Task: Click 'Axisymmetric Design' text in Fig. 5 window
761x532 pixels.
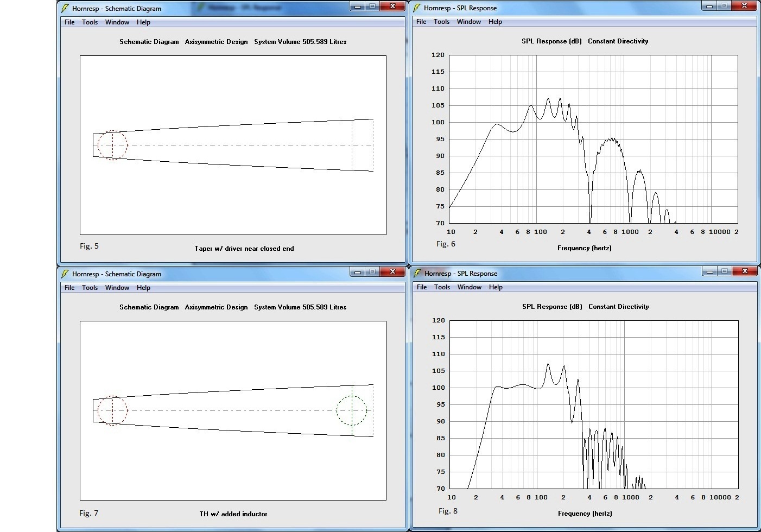Action: click(x=216, y=42)
